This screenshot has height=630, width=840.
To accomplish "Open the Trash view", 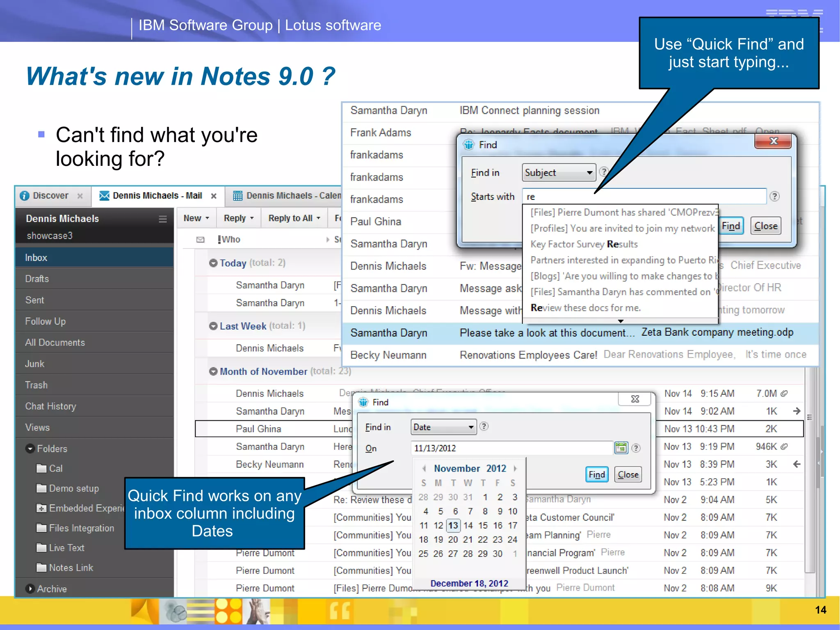I will click(x=94, y=385).
